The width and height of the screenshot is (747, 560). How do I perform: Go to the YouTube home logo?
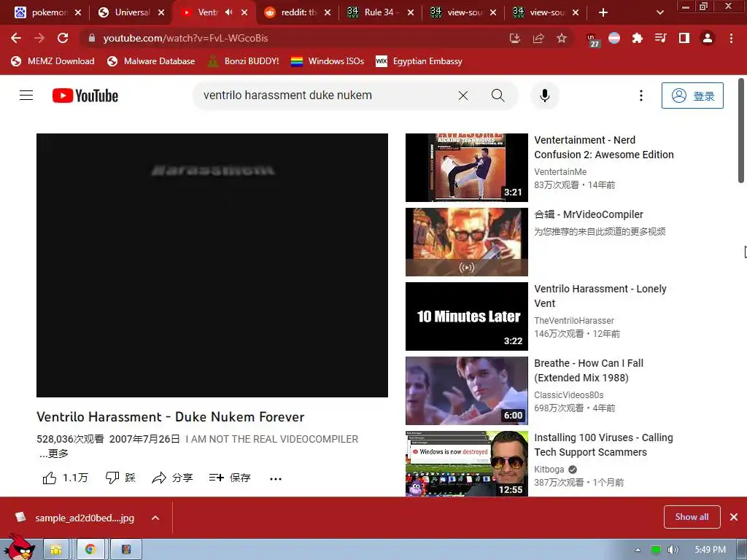click(x=85, y=96)
